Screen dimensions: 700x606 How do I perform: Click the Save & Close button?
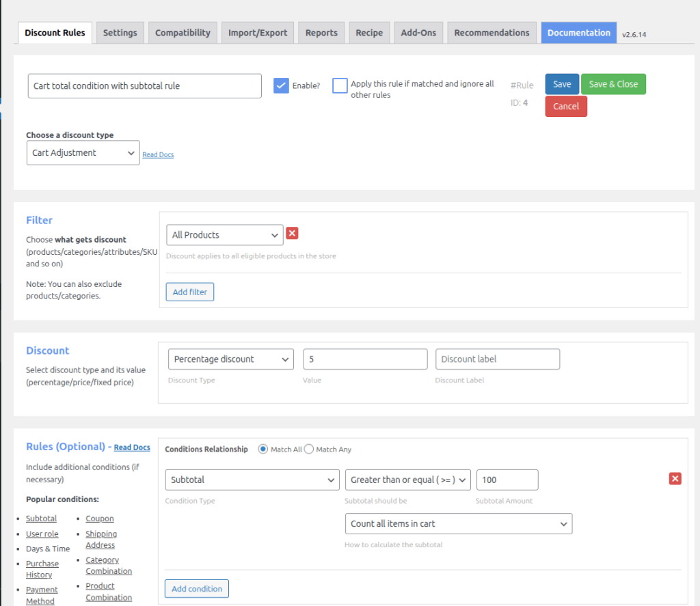click(x=612, y=84)
